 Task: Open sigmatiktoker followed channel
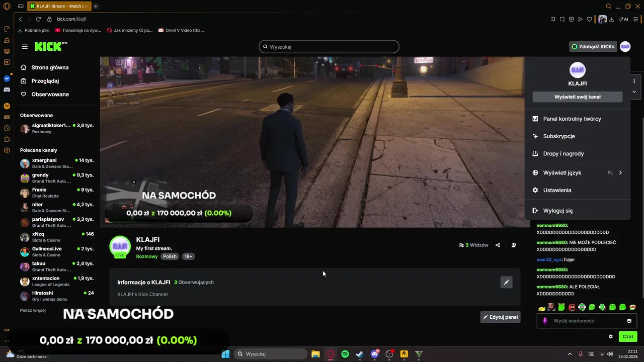pos(57,128)
